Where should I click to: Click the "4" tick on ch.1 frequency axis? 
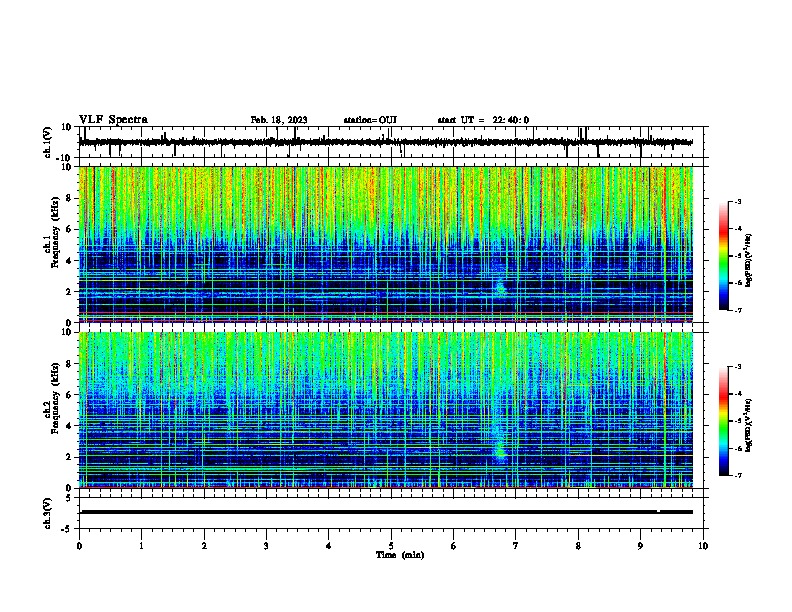coord(69,261)
